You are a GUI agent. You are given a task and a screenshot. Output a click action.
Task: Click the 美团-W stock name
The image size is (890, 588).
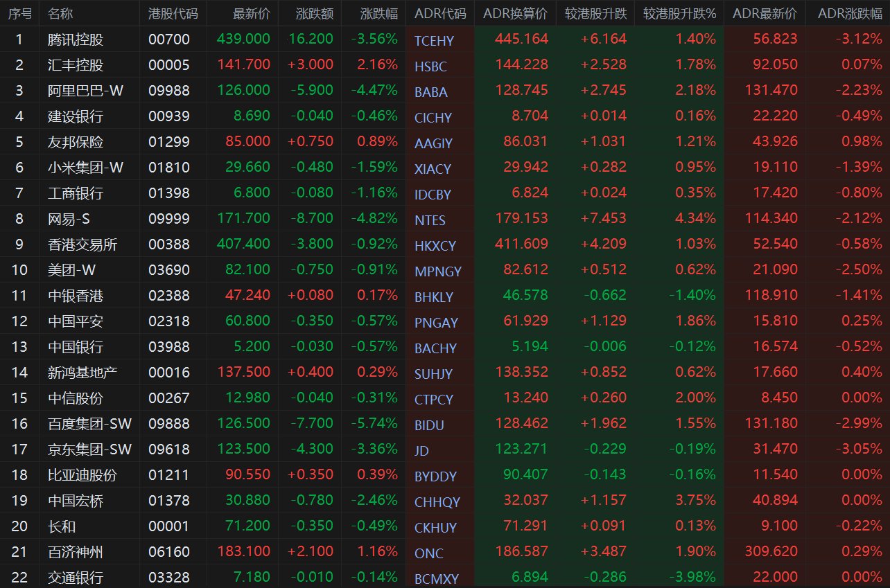(72, 270)
